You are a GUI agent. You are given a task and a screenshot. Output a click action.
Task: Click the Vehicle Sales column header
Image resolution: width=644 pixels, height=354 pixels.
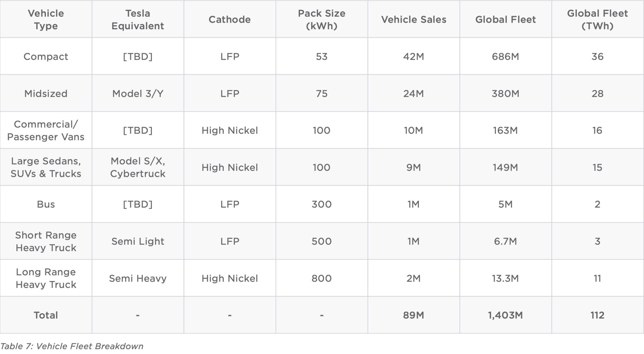tap(414, 20)
